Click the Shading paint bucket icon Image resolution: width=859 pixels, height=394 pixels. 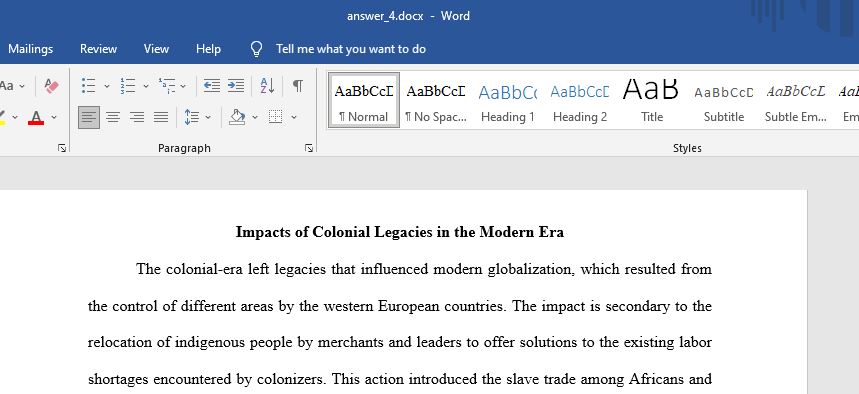[x=237, y=117]
